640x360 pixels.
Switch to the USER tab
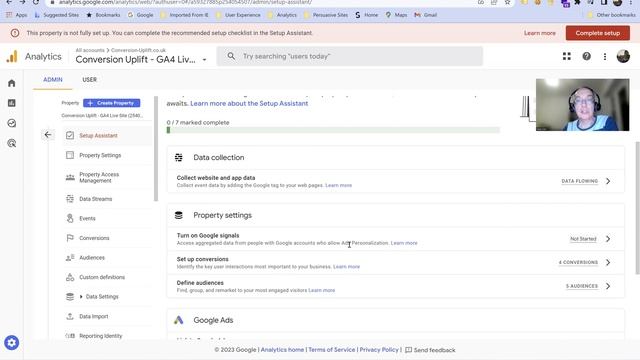point(89,80)
